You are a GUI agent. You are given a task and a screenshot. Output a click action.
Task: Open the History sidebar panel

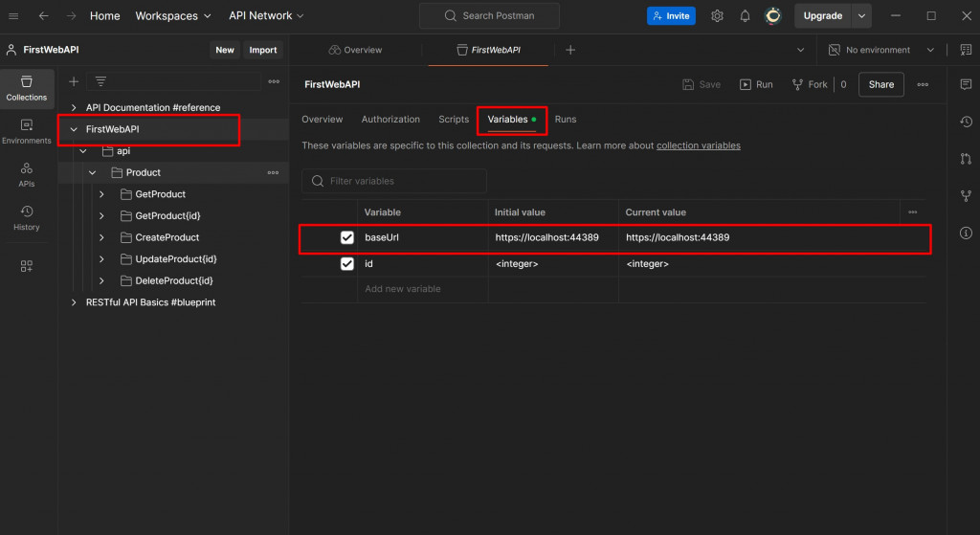[x=26, y=218]
